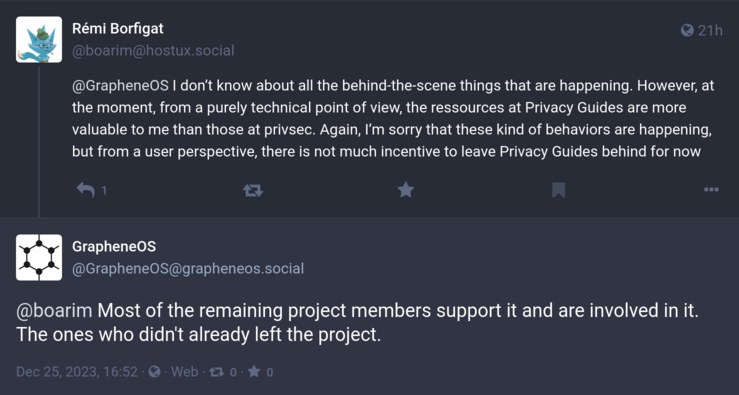
Task: Open Rémi Borfigat's avatar profile picture
Action: [39, 40]
